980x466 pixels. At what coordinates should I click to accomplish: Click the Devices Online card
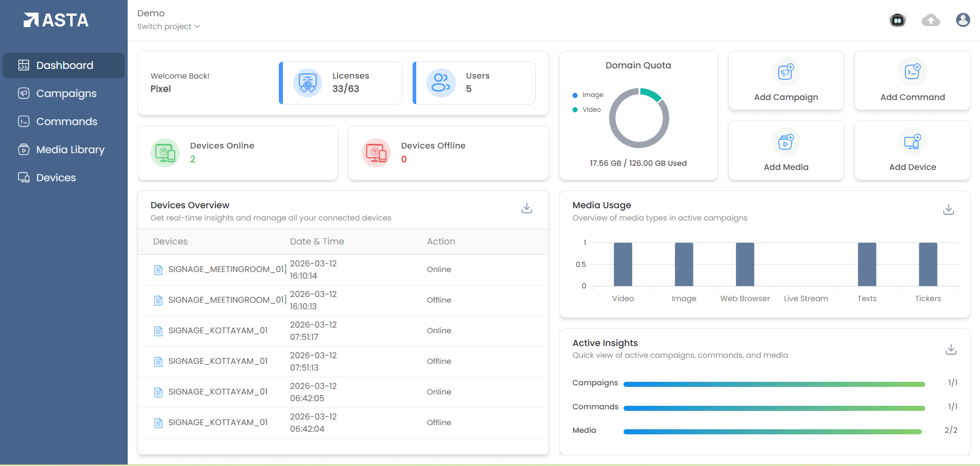pos(237,153)
